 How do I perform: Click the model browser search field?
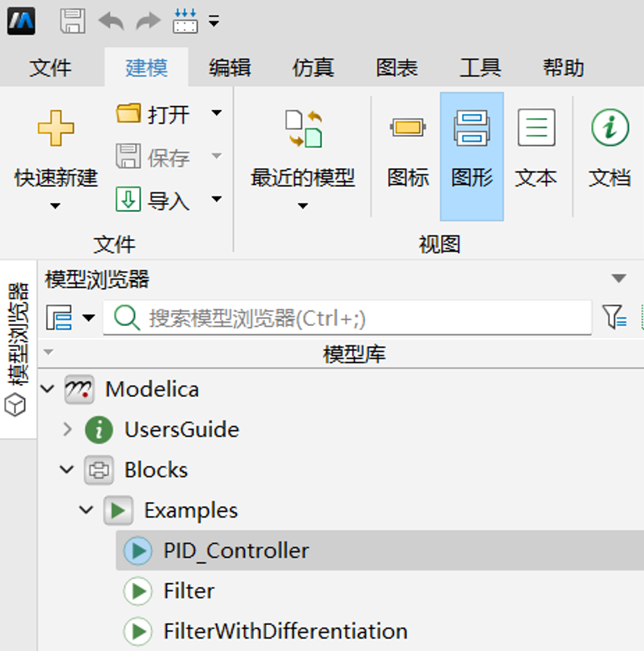click(356, 319)
